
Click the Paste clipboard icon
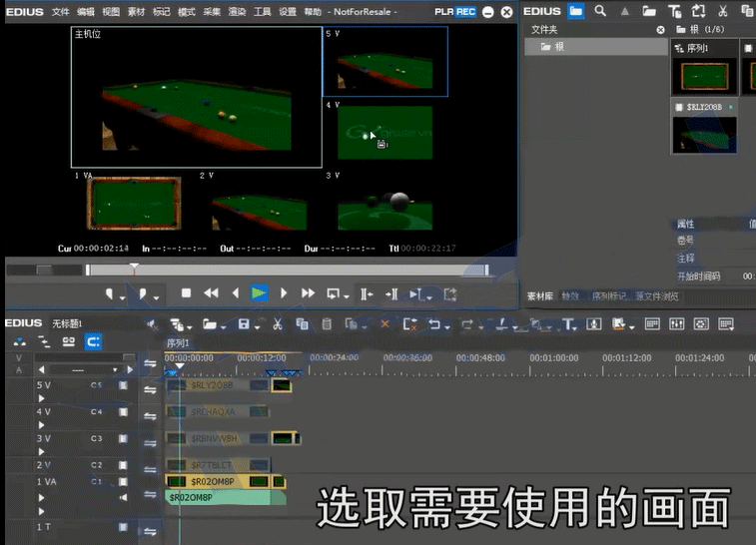click(327, 323)
